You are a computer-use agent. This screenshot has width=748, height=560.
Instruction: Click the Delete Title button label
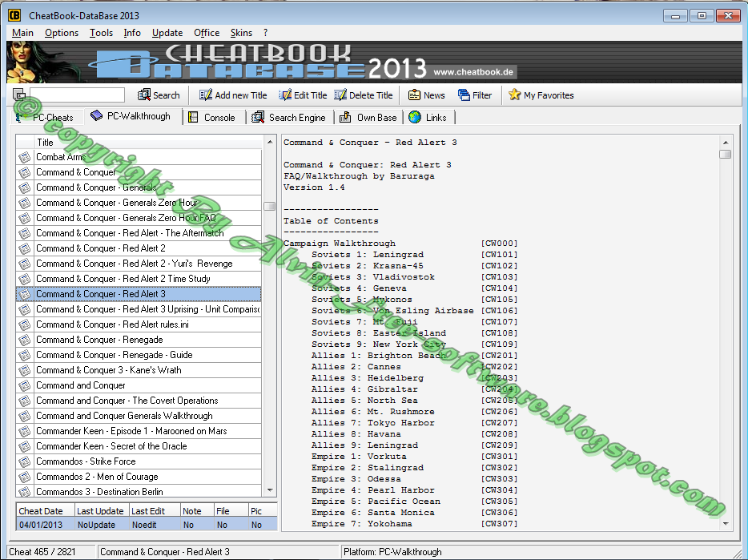(371, 95)
